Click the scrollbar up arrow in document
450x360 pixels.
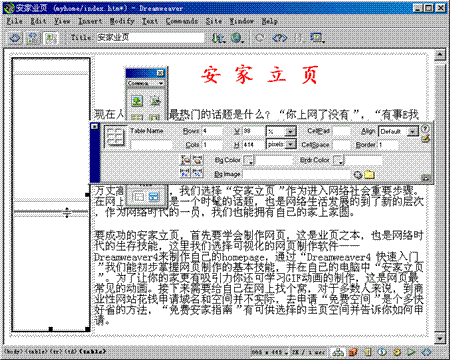point(440,54)
